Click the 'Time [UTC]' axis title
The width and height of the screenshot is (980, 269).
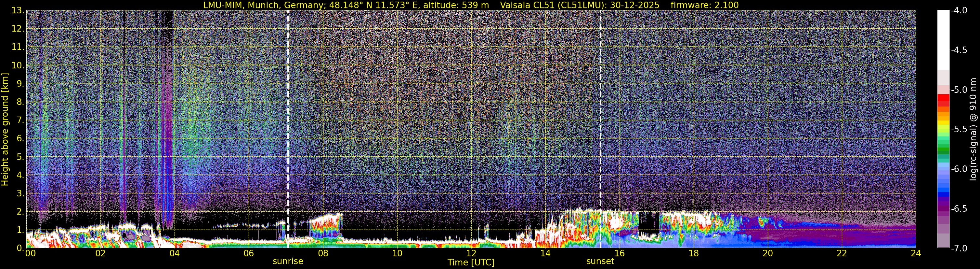point(471,262)
